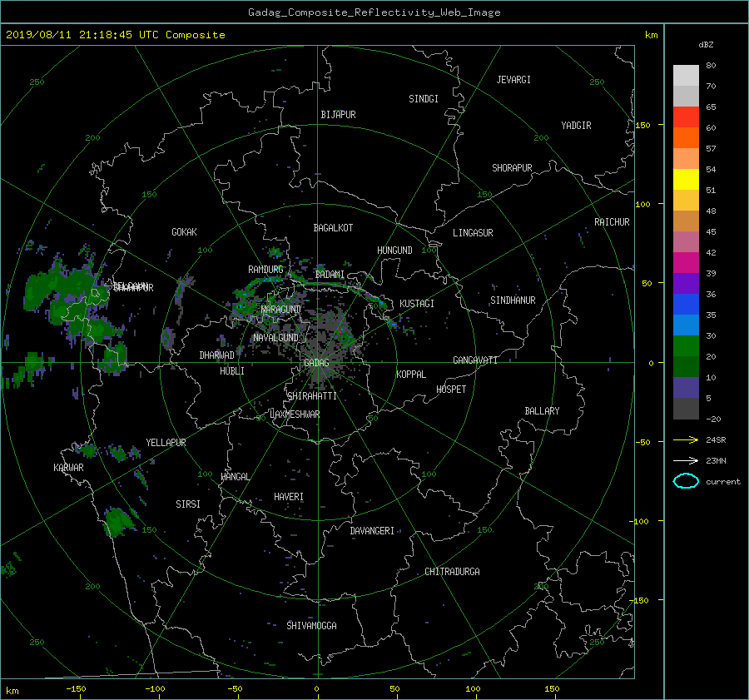Click the GADAG radar center label
This screenshot has width=749, height=700.
316,363
